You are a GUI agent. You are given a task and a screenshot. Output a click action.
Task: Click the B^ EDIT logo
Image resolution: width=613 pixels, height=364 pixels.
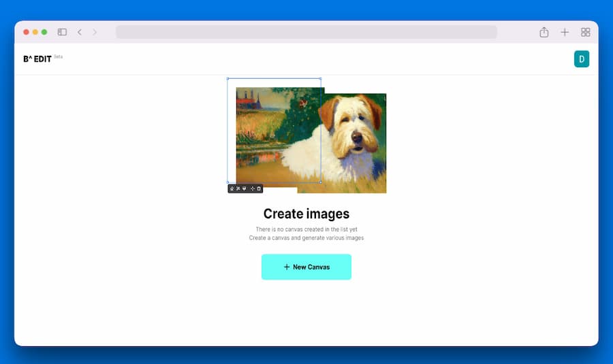tap(37, 59)
